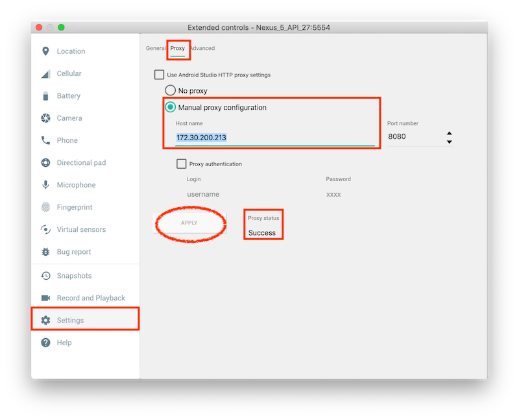
Task: Click the port number decrement arrow
Action: point(450,140)
